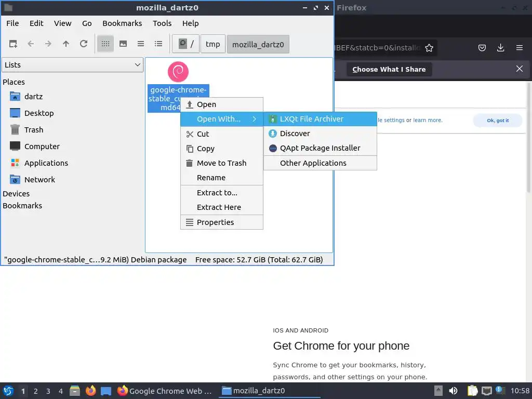This screenshot has width=532, height=399.
Task: Choose Extract to... in context menu
Action: tap(222, 193)
